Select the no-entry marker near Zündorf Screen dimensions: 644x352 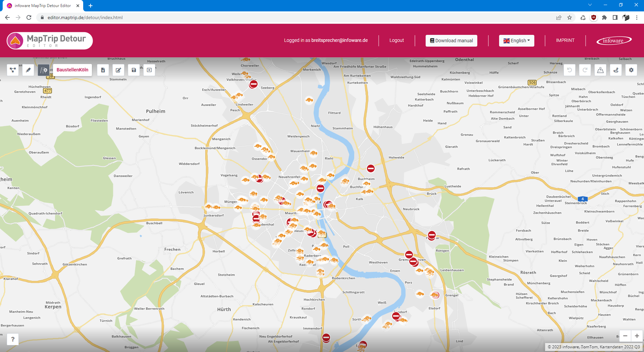[396, 316]
